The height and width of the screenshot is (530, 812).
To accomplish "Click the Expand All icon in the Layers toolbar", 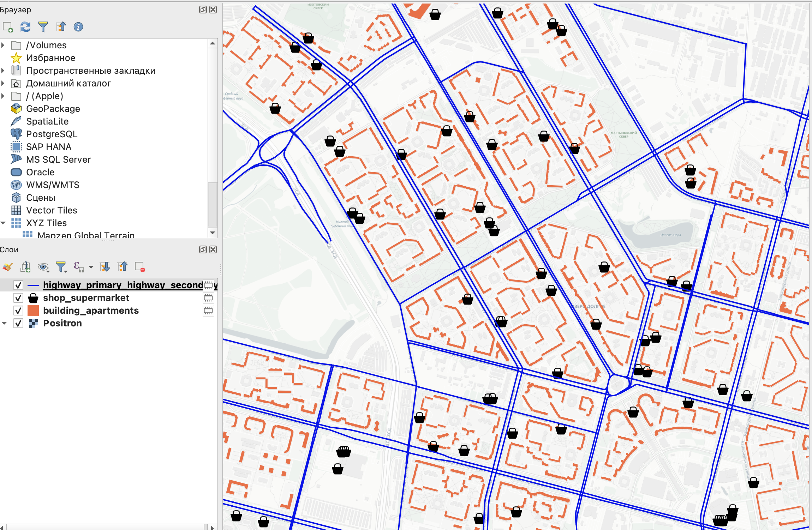I will [x=105, y=267].
